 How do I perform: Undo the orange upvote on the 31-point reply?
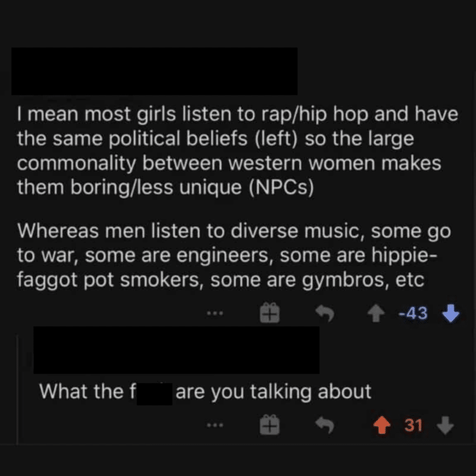(x=382, y=425)
